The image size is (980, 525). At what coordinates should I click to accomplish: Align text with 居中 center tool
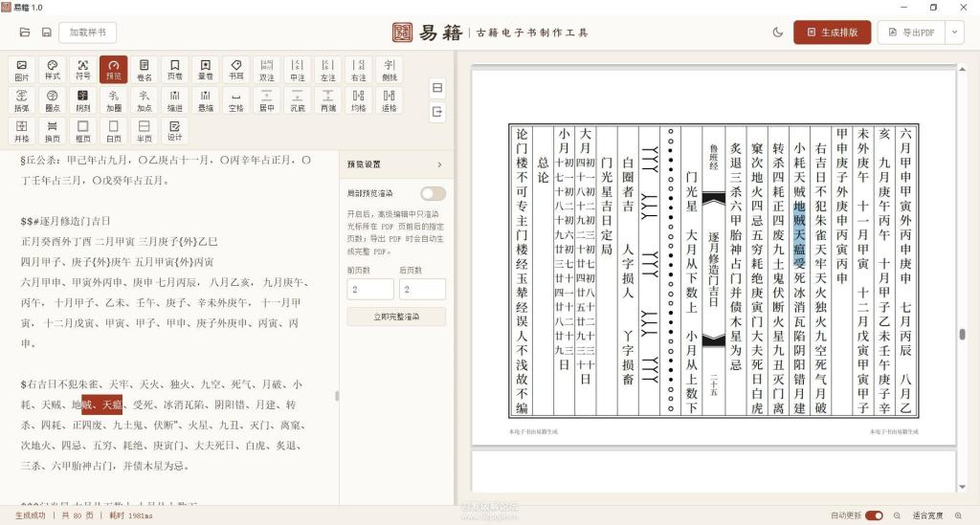coord(267,99)
